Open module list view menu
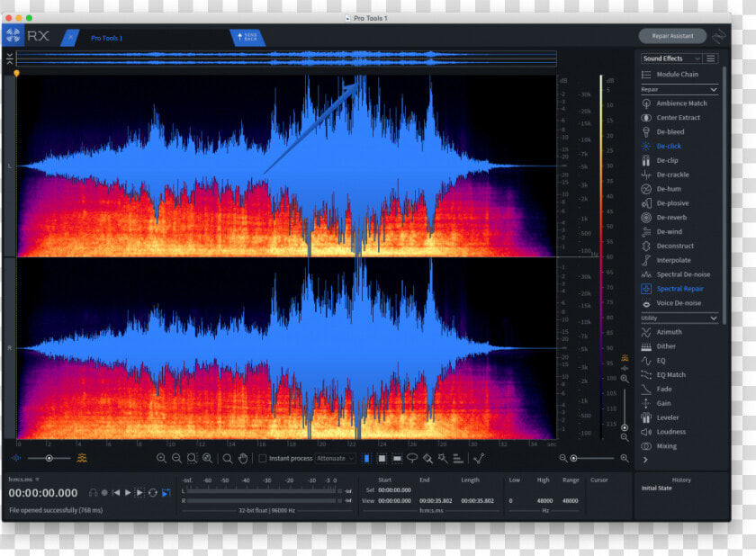The image size is (756, 556). (x=711, y=58)
